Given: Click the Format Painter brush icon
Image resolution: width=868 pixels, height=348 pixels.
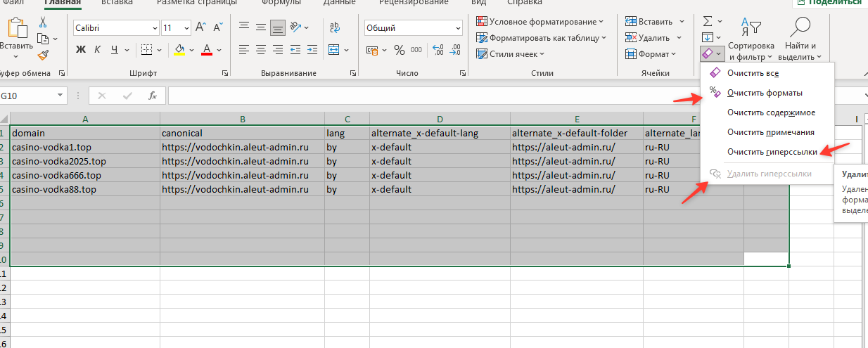Looking at the screenshot, I should pos(42,54).
